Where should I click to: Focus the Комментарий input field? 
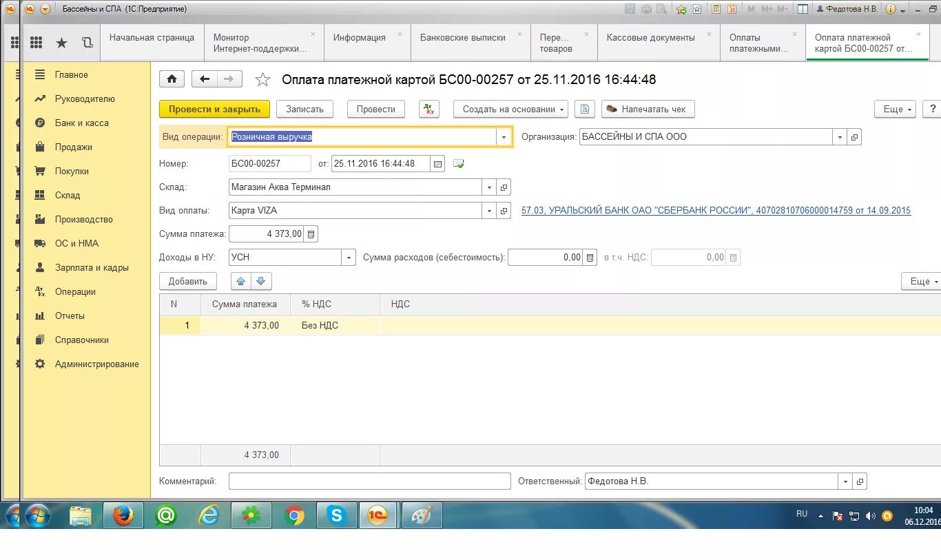[369, 481]
